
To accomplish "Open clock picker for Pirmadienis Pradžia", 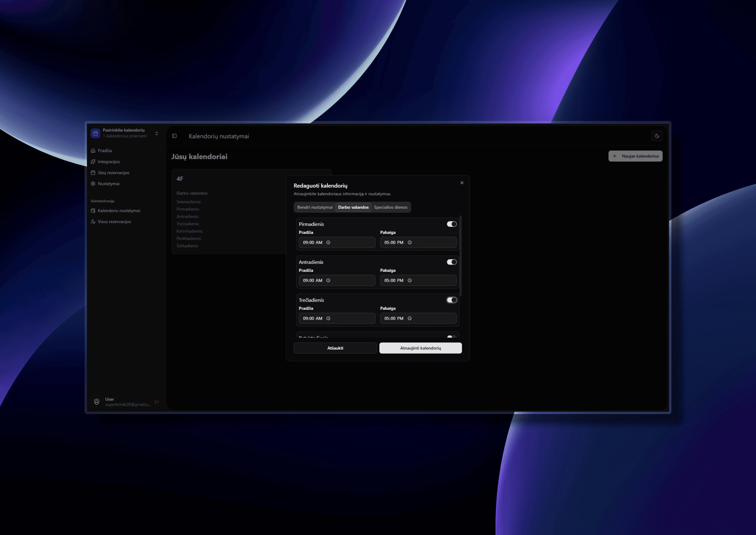I will (328, 242).
